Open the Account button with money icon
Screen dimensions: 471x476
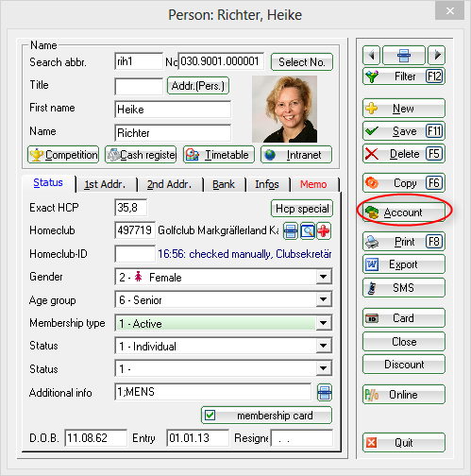pyautogui.click(x=404, y=212)
